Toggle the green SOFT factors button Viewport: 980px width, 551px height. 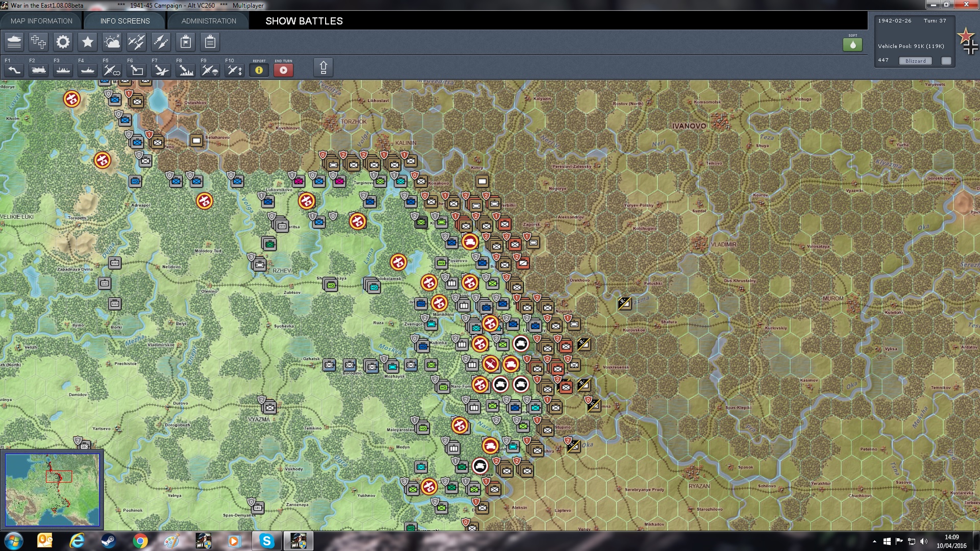(852, 45)
